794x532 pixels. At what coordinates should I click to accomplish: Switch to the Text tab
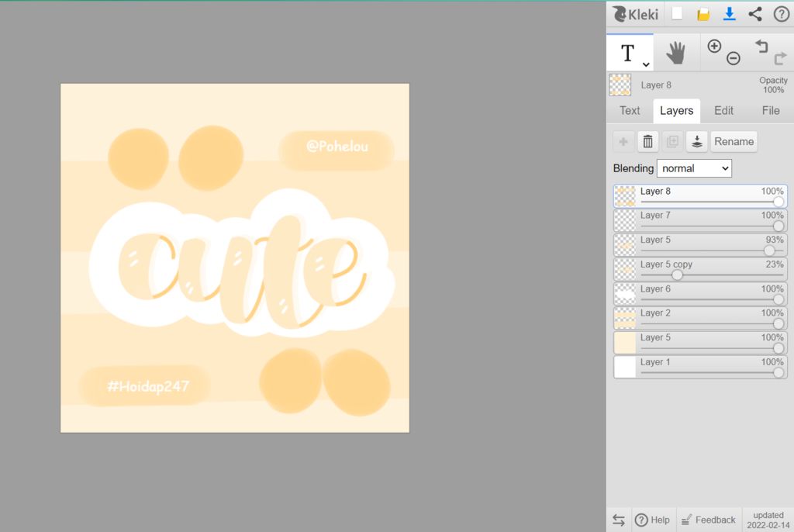pyautogui.click(x=630, y=110)
